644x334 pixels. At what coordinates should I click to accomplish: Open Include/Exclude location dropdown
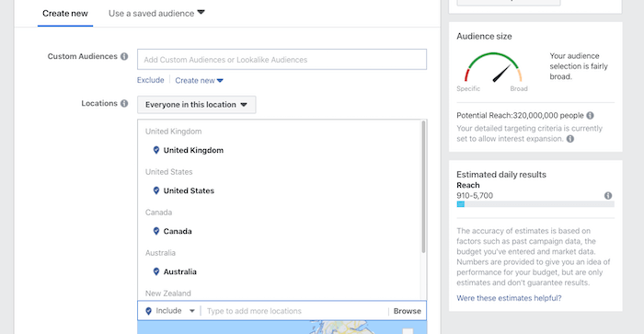(170, 311)
